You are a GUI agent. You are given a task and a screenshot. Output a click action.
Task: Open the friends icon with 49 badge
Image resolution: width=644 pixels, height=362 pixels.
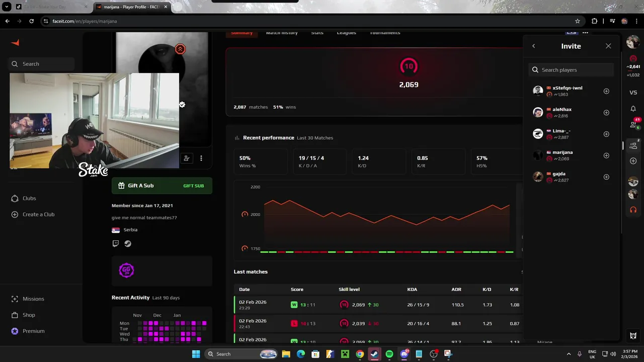point(633,124)
